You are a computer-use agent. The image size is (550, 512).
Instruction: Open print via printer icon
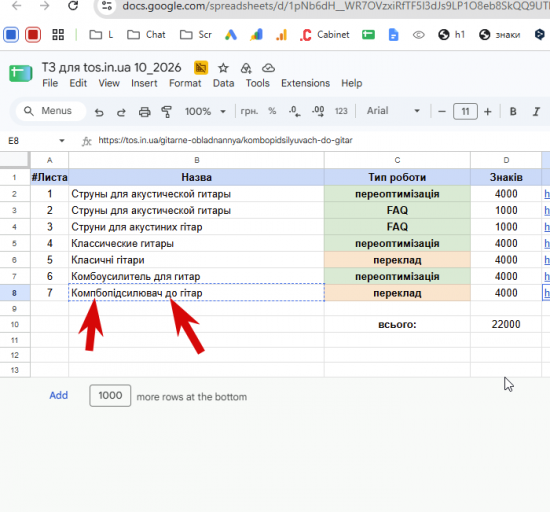click(145, 112)
